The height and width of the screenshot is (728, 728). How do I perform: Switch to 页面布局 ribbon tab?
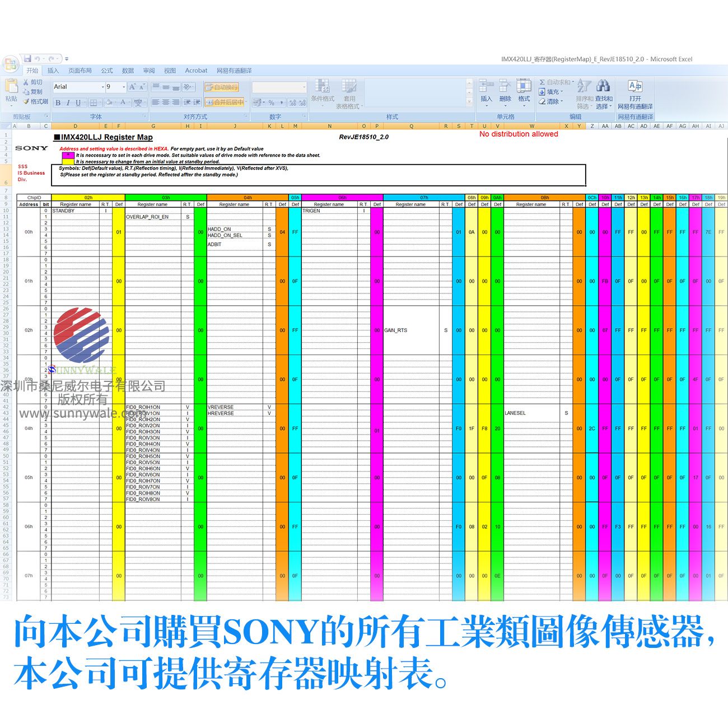click(x=80, y=71)
